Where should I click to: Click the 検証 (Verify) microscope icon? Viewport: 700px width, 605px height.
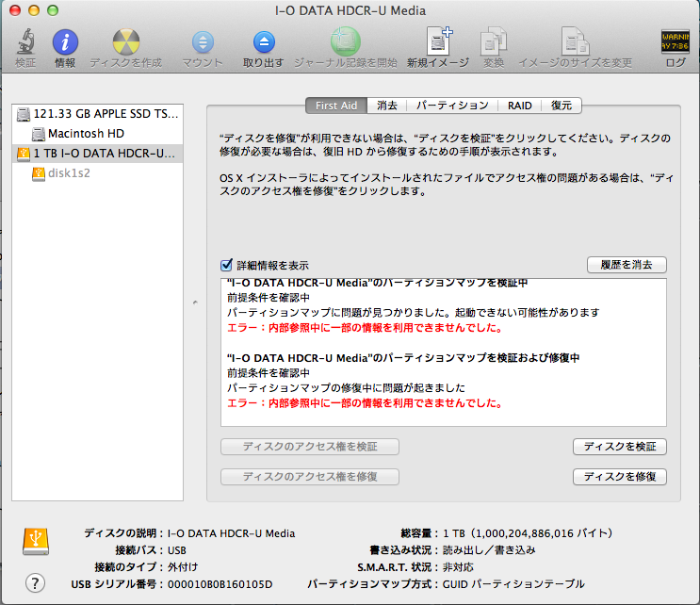pyautogui.click(x=25, y=43)
